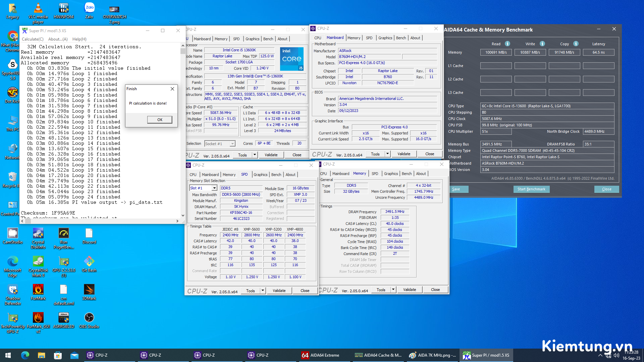Open 3DMark desktop shortcut
644x362 pixels.
(x=89, y=292)
